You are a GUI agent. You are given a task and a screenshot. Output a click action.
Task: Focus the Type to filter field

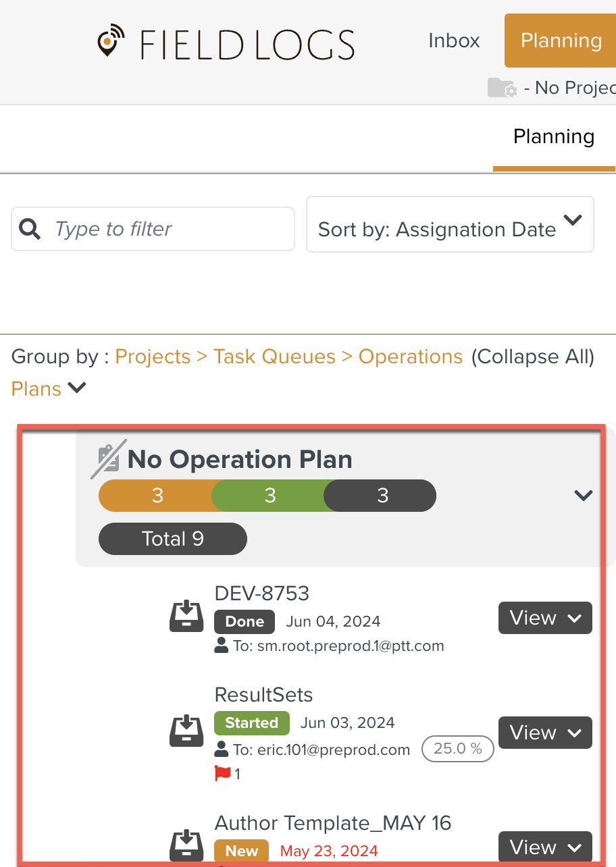(169, 229)
